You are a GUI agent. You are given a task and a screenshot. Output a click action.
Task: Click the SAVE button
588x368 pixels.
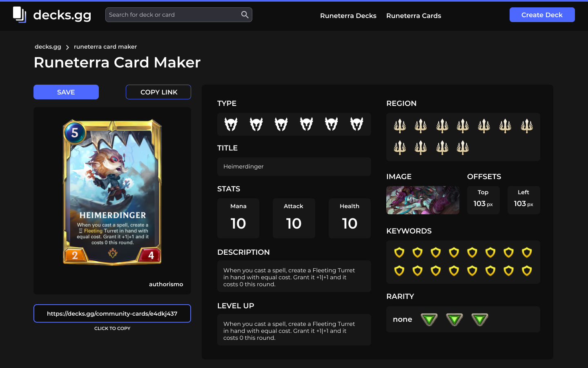66,92
